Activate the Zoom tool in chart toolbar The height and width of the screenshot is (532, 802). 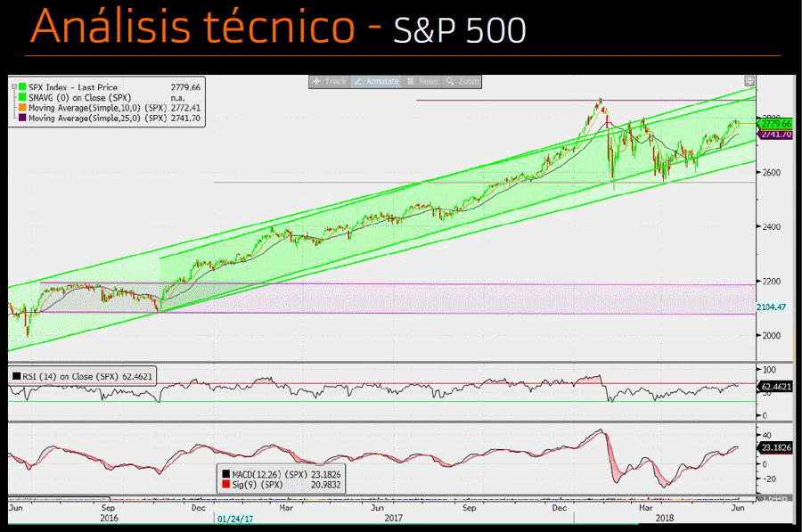point(462,81)
